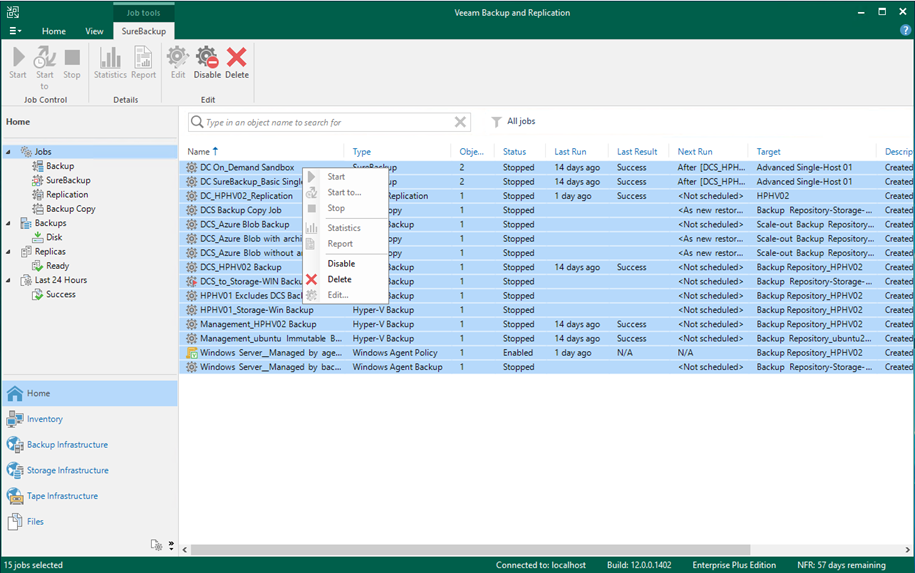
Task: Switch to the SureBackup ribbon tab
Action: tap(144, 31)
